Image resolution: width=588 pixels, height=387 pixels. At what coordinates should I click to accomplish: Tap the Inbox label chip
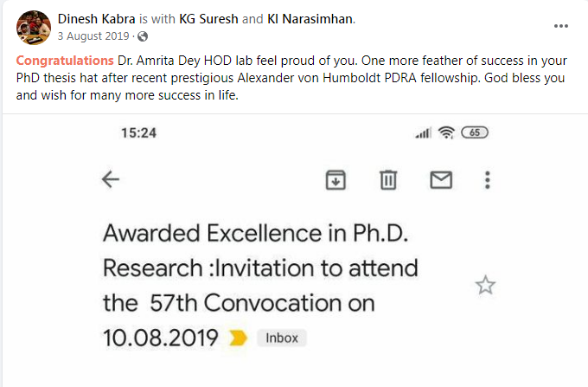(x=281, y=339)
